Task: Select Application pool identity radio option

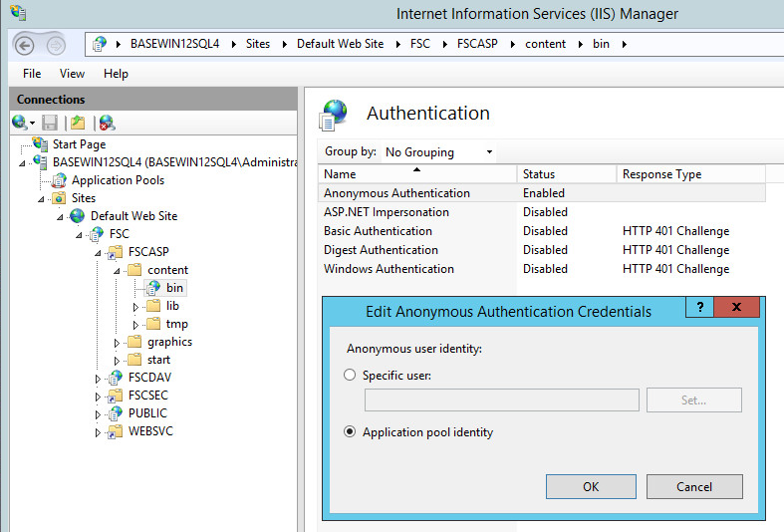Action: pyautogui.click(x=349, y=432)
